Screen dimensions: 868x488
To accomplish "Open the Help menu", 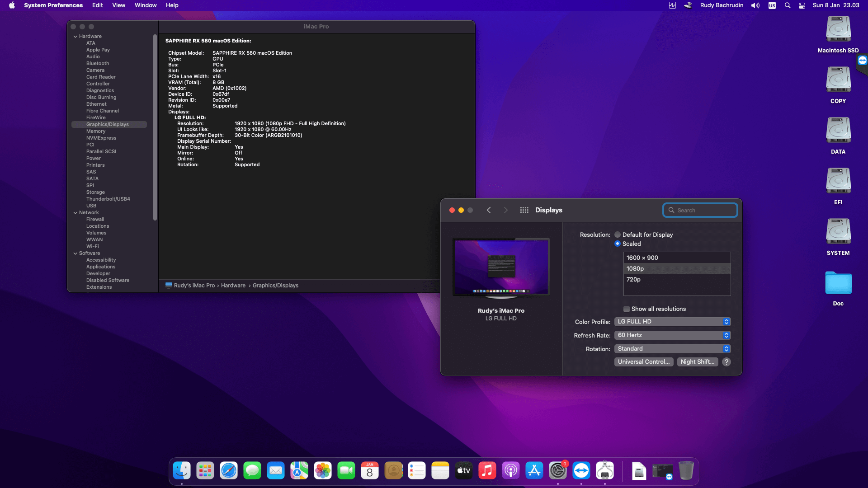I will point(172,5).
